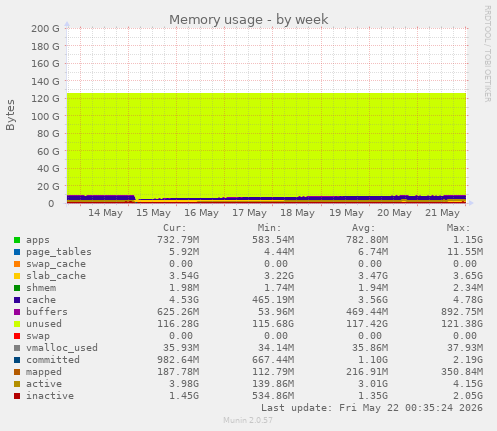Screen dimensions: 497x431
Task: Click the indigo cache band near 14 May
Action: coord(101,198)
